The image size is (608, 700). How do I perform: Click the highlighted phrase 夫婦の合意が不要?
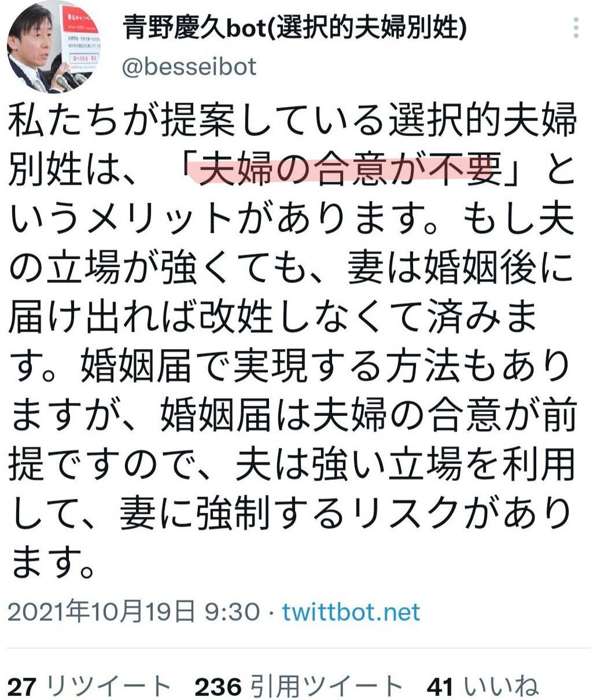pos(350,171)
